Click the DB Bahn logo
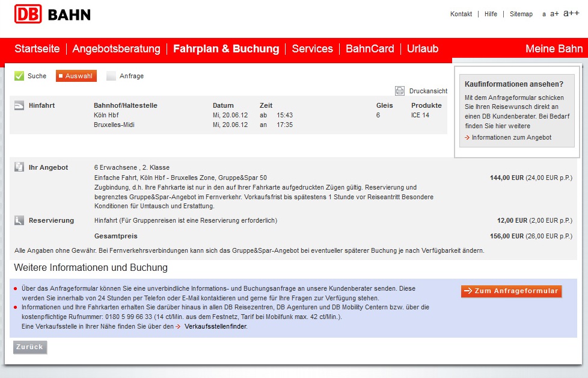Screen dimensions: 588x378 point(52,14)
